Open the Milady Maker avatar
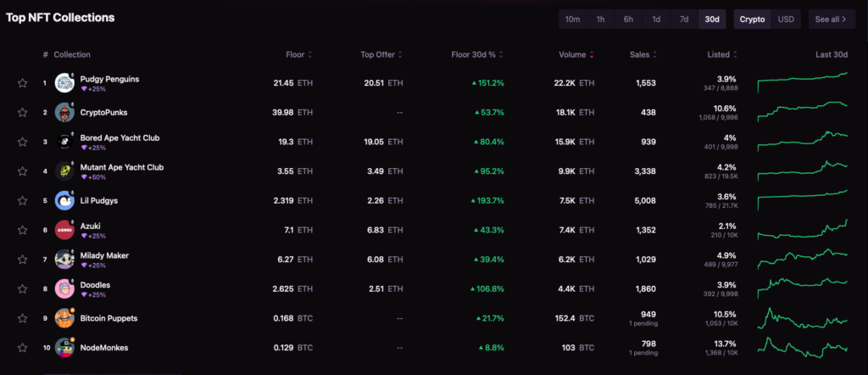 [x=64, y=260]
